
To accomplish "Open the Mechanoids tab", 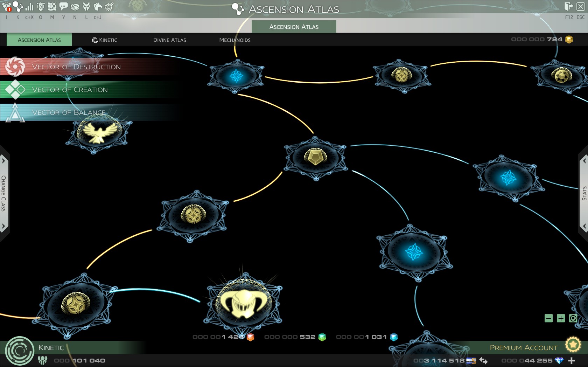I will click(x=235, y=40).
